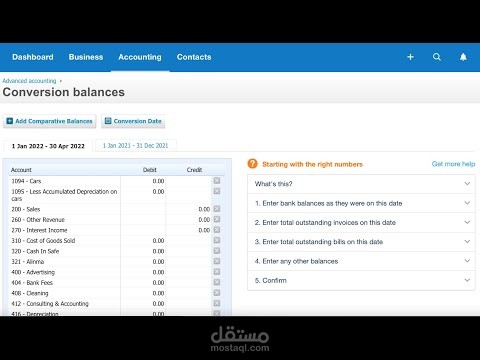Remove the 400 - Advertising row
Image resolution: width=480 pixels, height=360 pixels.
tap(217, 272)
